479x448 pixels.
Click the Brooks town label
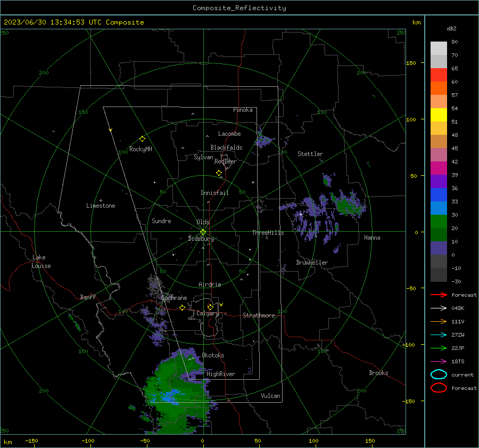(378, 373)
